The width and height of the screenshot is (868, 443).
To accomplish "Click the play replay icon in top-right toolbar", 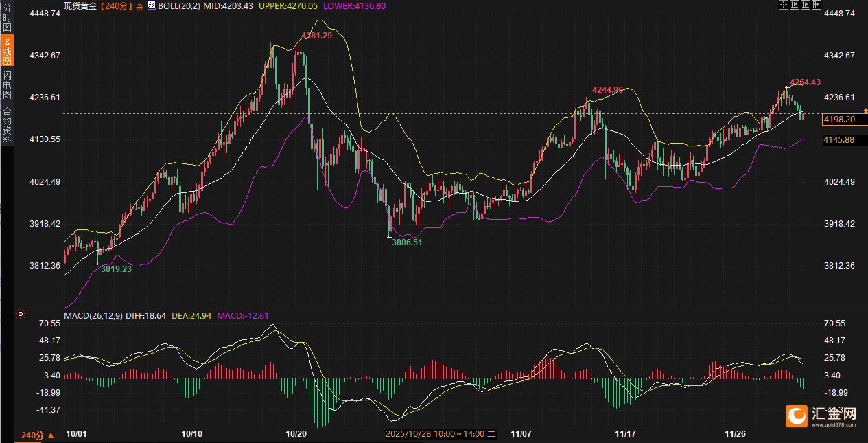I will [806, 5].
